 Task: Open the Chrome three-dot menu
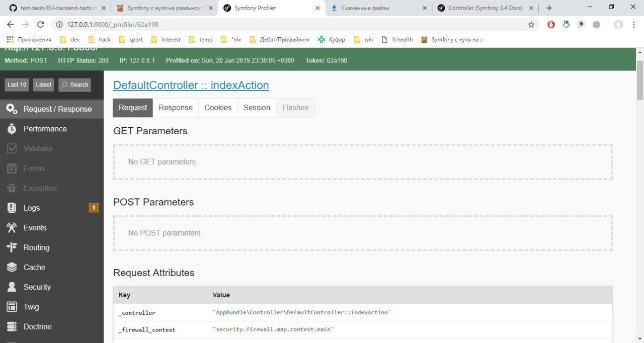[x=634, y=24]
